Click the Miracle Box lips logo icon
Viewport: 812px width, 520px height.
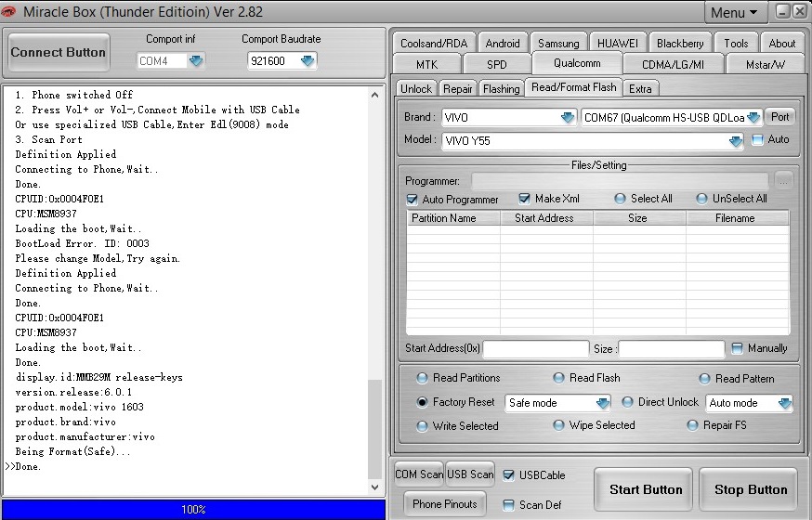(x=7, y=11)
